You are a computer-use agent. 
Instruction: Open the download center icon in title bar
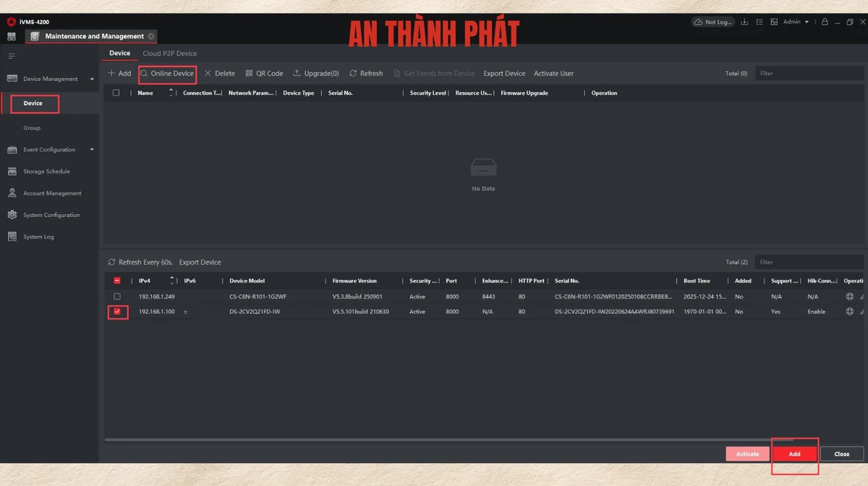coord(745,22)
